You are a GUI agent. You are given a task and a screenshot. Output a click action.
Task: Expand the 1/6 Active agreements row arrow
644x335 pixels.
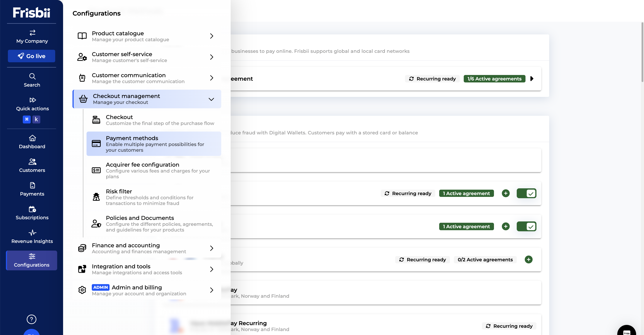pyautogui.click(x=532, y=78)
